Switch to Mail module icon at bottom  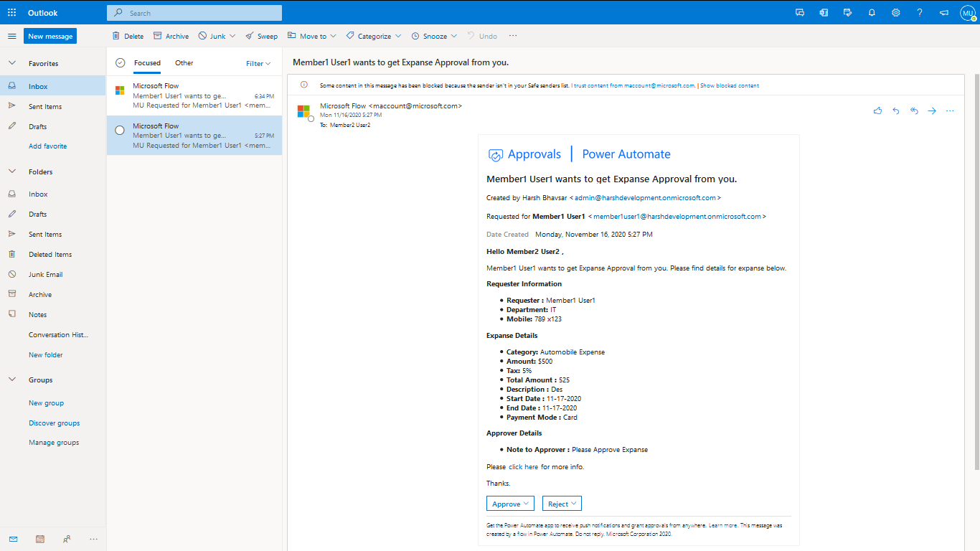pyautogui.click(x=13, y=539)
